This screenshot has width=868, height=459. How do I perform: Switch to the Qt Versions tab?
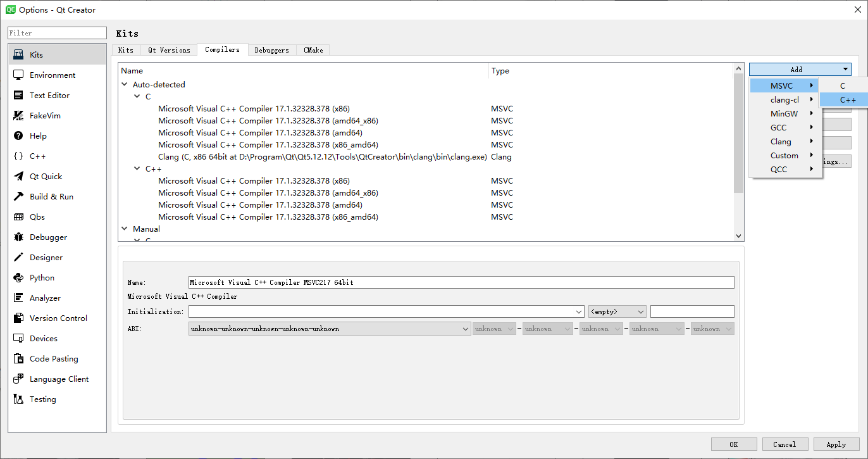[x=169, y=50]
